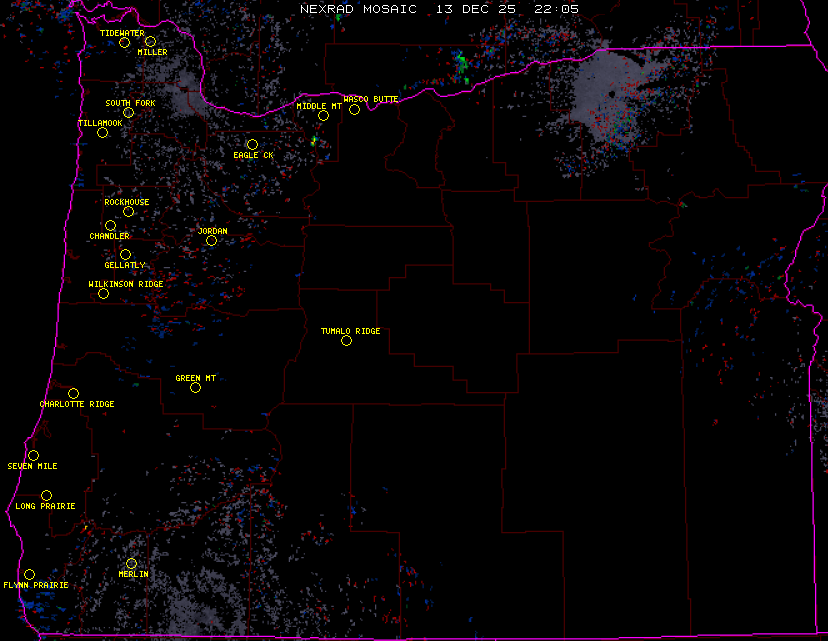Select the Wilkinson Ridge station circle
828x641 pixels.
pos(103,293)
